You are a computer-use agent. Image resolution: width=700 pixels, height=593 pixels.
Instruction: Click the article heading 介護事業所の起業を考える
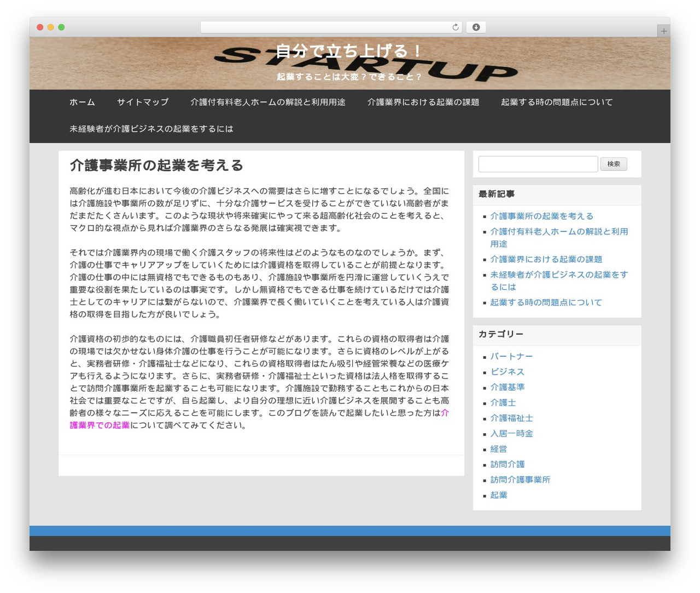click(156, 165)
